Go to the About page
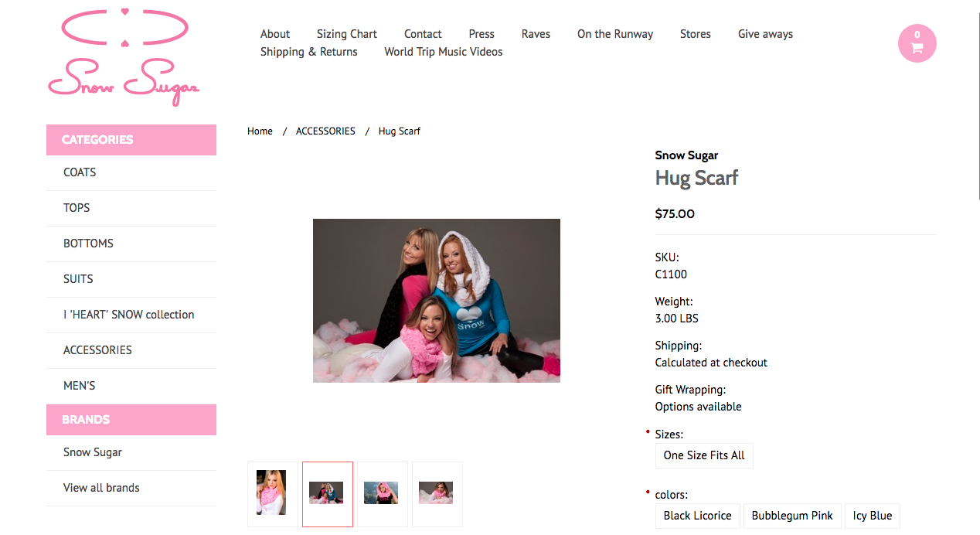The image size is (980, 535). (x=275, y=34)
